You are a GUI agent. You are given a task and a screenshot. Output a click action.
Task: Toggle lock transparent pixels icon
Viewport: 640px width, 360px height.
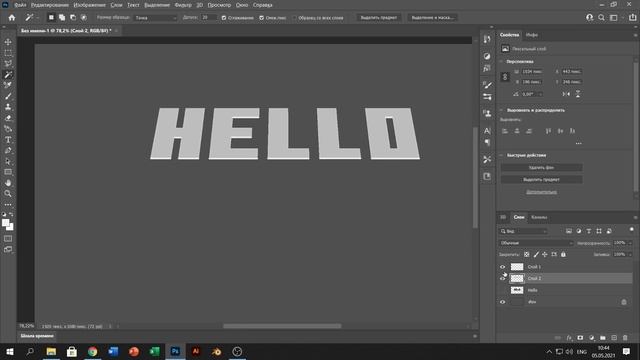[x=527, y=254]
